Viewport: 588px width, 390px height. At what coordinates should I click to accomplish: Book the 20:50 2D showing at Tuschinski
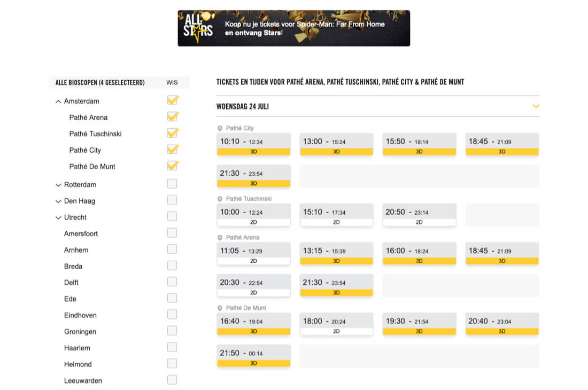coord(419,215)
